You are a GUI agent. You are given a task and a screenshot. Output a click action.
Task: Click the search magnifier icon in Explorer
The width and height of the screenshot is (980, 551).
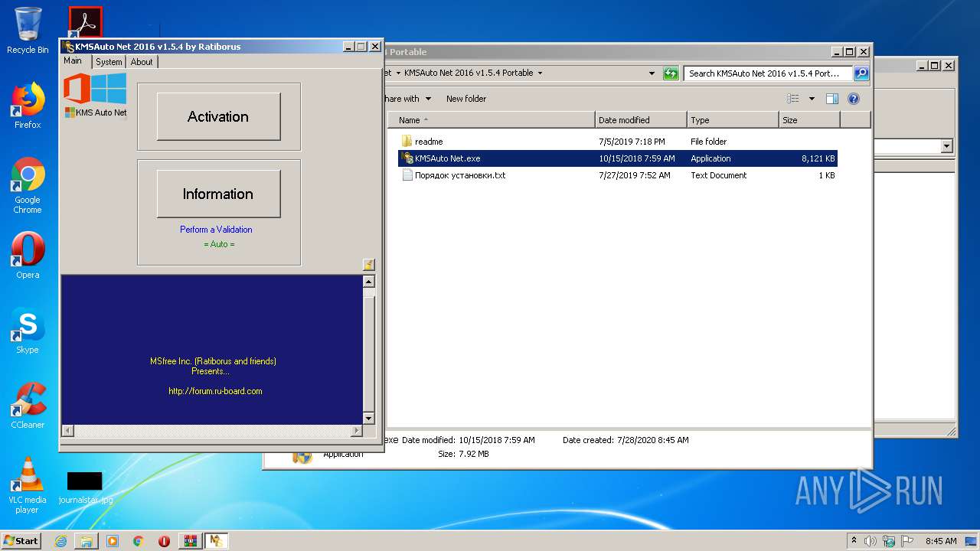coord(861,73)
